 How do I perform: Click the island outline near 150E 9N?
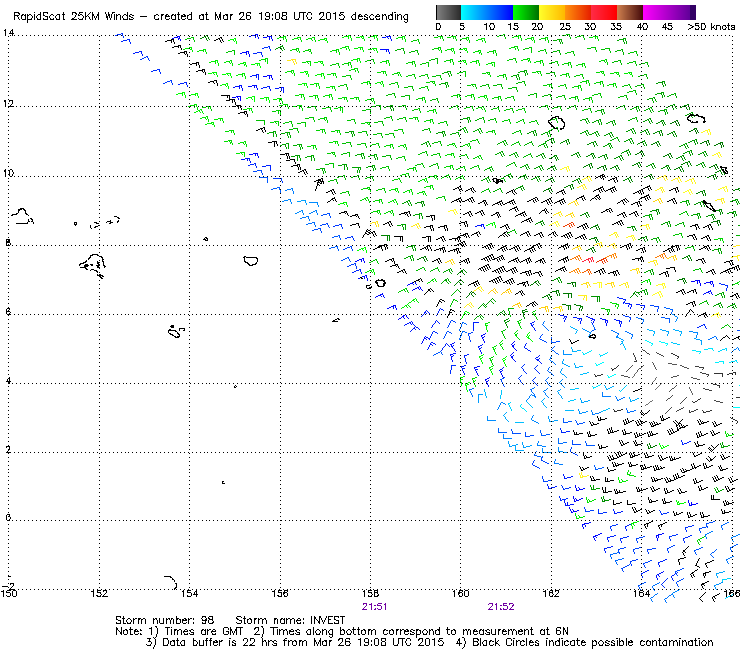point(22,216)
